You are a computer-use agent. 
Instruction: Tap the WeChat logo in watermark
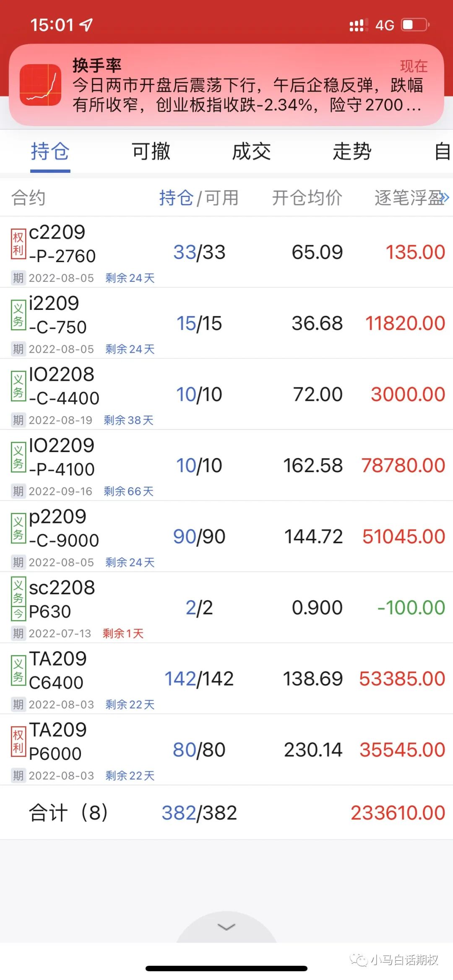[359, 959]
